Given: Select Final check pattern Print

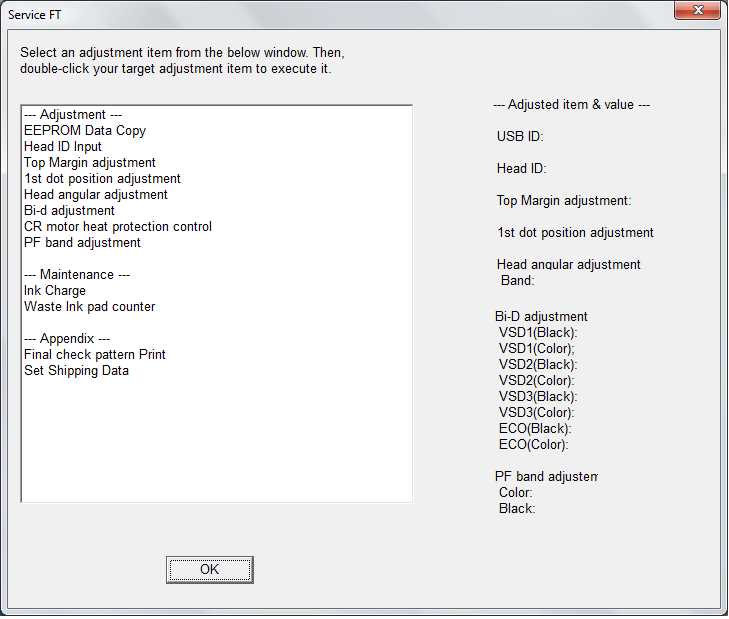Looking at the screenshot, I should (x=95, y=354).
